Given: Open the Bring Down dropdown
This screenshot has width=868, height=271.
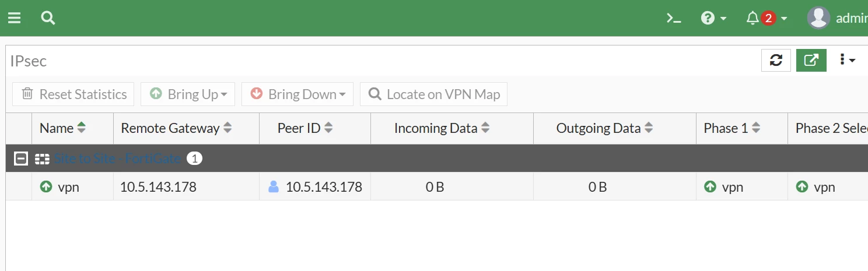Looking at the screenshot, I should (297, 94).
